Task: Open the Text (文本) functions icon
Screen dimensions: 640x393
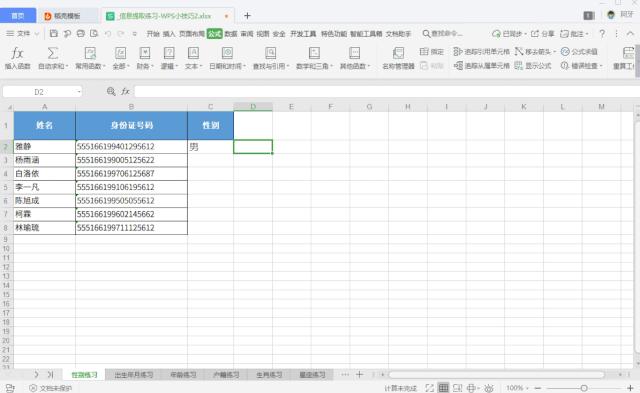Action: [193, 53]
